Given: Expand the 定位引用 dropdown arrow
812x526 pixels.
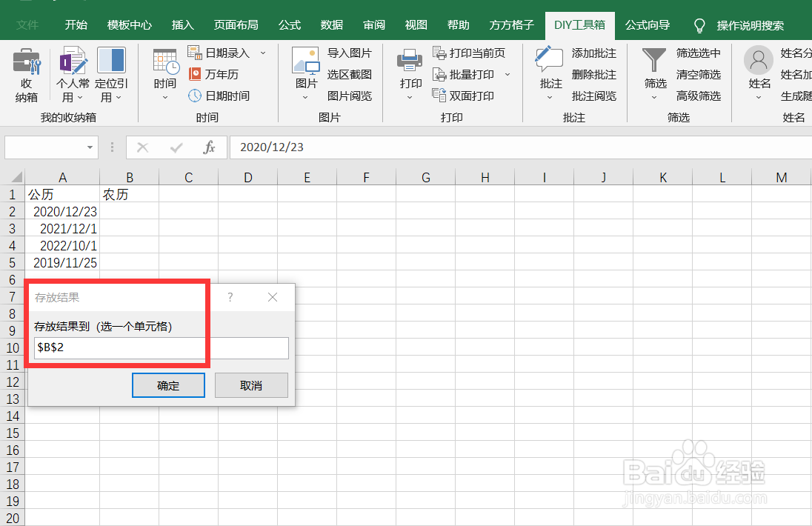Looking at the screenshot, I should click(x=119, y=97).
